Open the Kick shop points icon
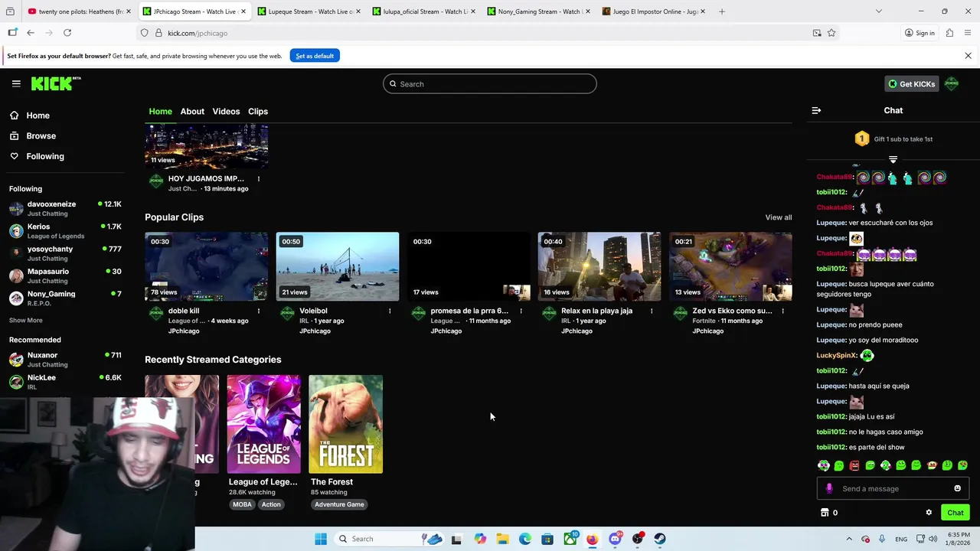980x551 pixels. (x=825, y=513)
